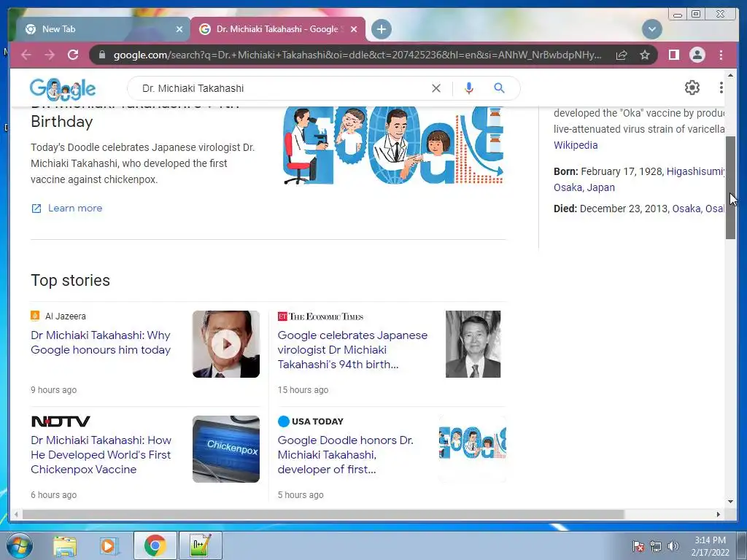
Task: Click the vertical scrollbar thumb
Action: pyautogui.click(x=730, y=187)
